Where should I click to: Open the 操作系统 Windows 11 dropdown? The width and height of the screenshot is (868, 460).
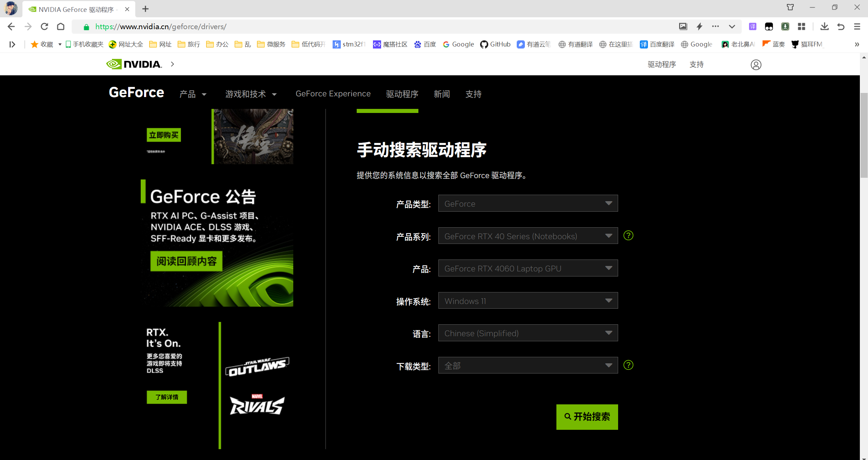(x=528, y=301)
